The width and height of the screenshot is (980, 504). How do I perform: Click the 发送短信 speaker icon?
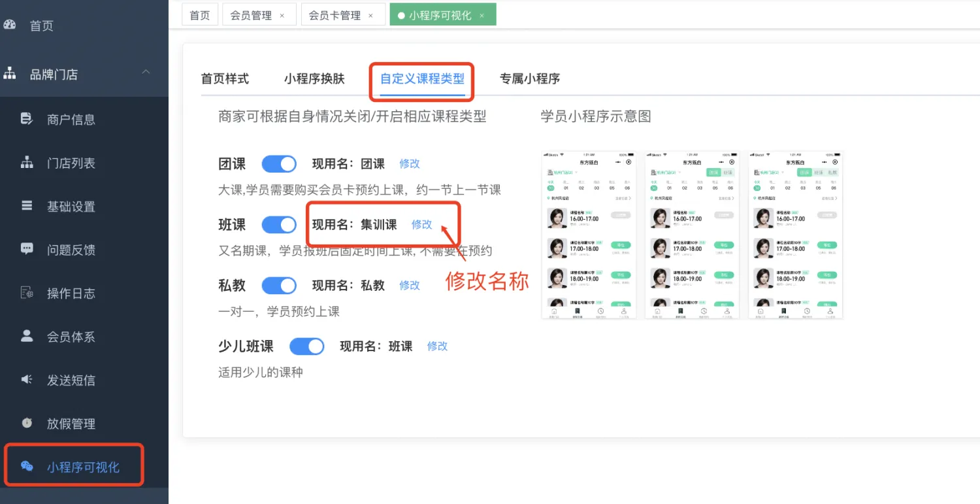(27, 380)
